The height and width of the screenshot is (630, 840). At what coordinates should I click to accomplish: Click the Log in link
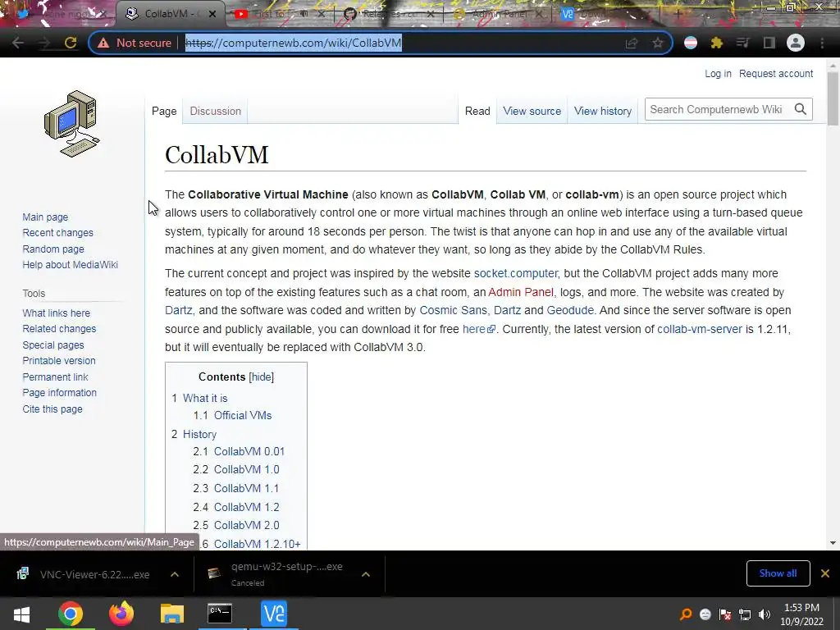click(x=718, y=73)
